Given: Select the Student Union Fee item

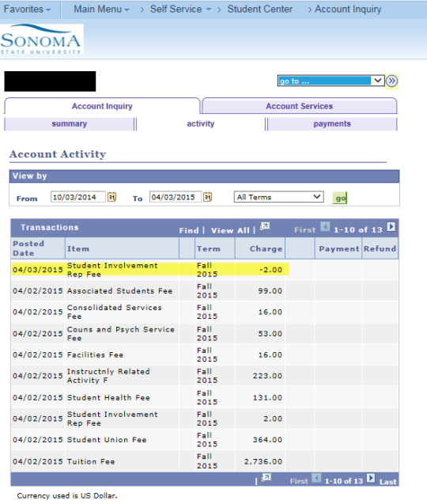Looking at the screenshot, I should [x=107, y=440].
